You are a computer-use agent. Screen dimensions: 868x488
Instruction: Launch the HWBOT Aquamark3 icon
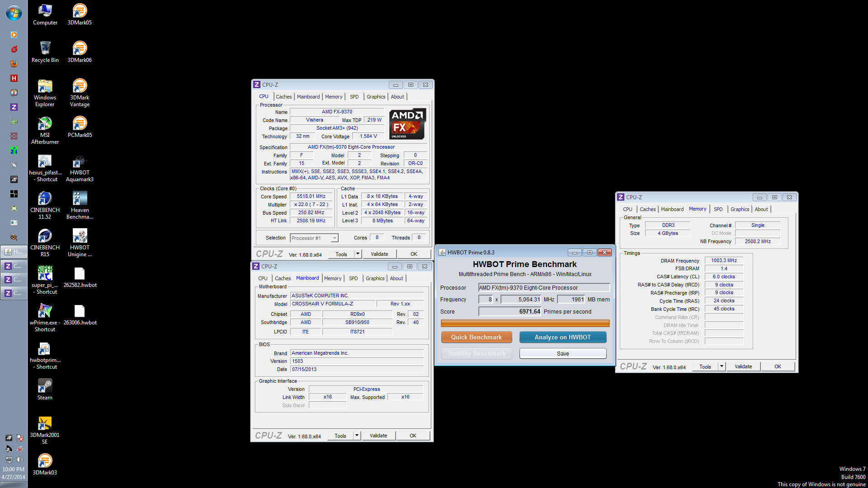pyautogui.click(x=80, y=168)
